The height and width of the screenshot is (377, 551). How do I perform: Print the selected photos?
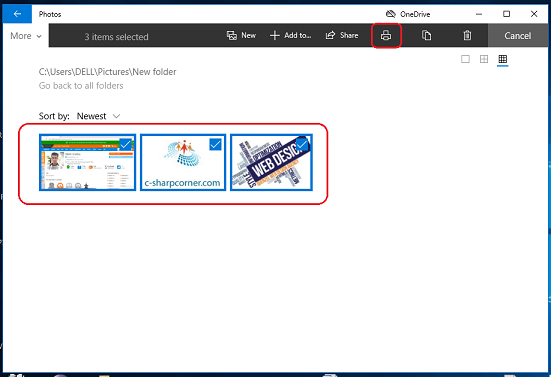386,35
